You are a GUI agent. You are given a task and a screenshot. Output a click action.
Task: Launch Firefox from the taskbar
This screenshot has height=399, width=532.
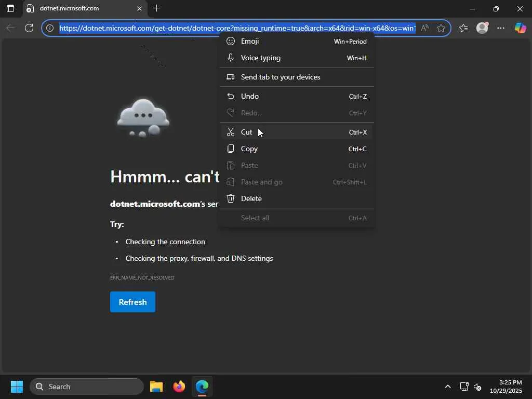click(x=179, y=387)
